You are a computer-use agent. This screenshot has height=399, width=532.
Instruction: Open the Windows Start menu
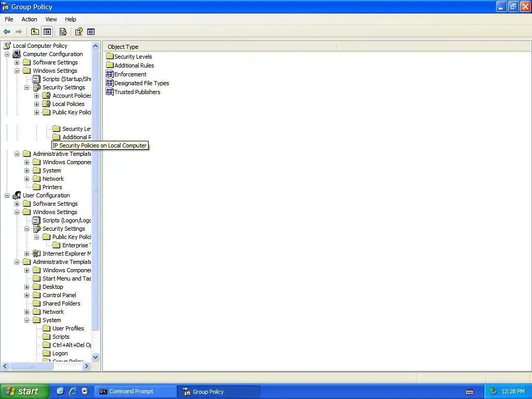pyautogui.click(x=24, y=392)
